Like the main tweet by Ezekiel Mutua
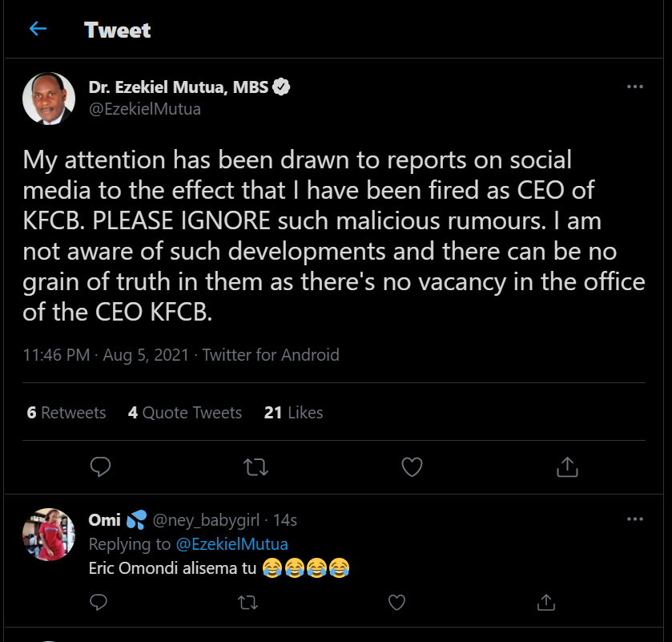Screen dimensions: 672x642 coord(412,466)
